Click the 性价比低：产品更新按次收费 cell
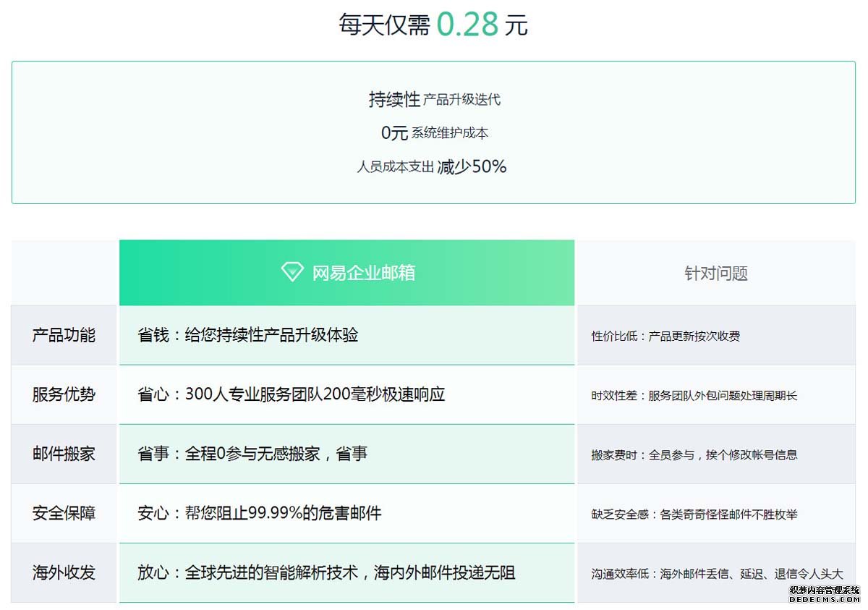 point(716,335)
